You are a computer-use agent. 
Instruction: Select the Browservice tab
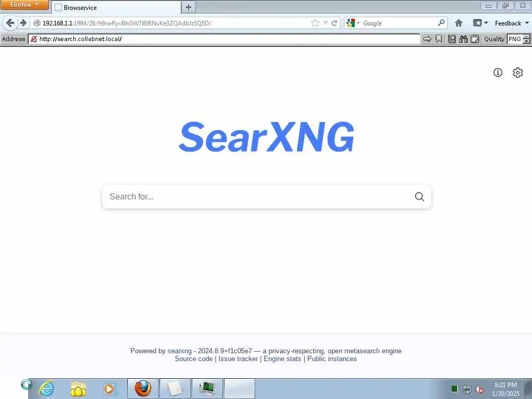click(x=116, y=7)
